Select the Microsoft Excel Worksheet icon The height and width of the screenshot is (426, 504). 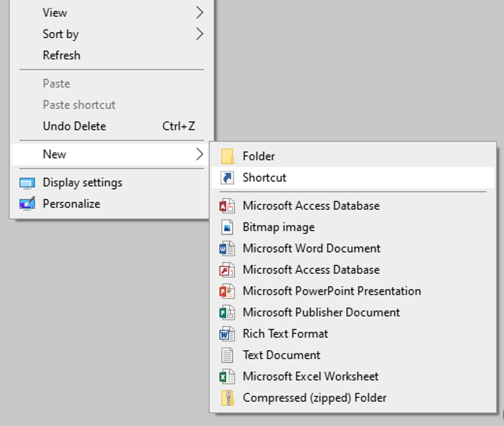pyautogui.click(x=227, y=377)
